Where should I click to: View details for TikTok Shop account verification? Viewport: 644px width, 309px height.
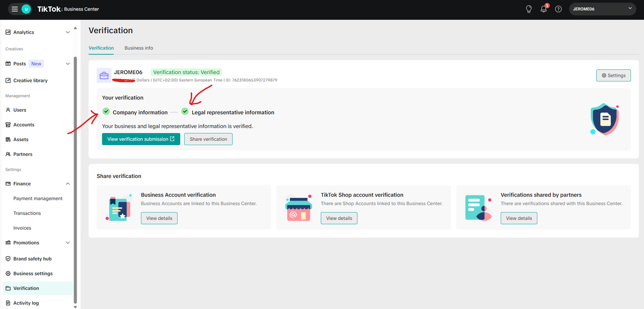click(x=339, y=218)
